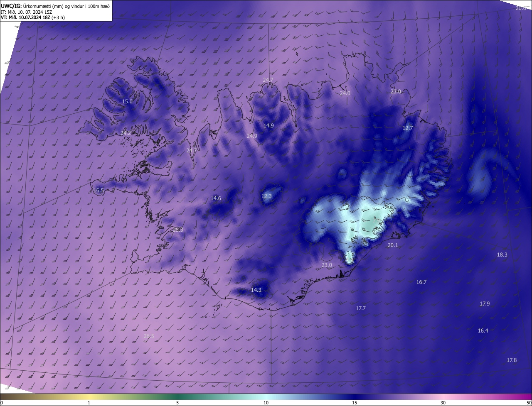The width and height of the screenshot is (532, 406).
Task: Click the 24.9 value label
Action: click(252, 136)
